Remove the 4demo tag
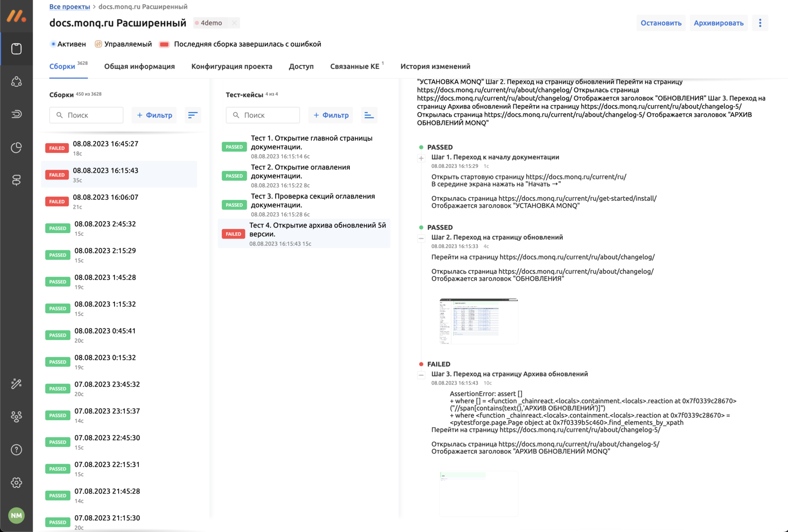Screen dimensions: 788x532 pos(234,23)
